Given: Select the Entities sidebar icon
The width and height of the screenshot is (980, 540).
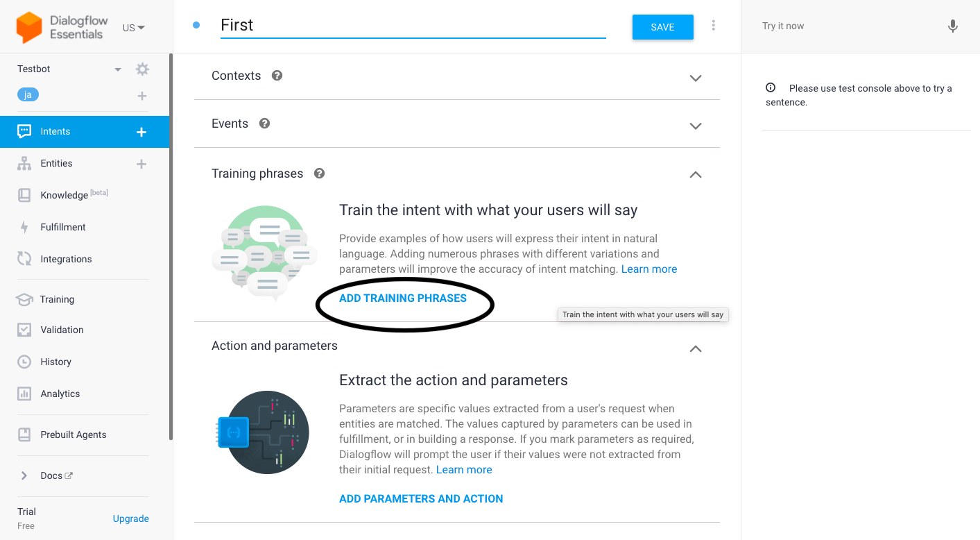Looking at the screenshot, I should tap(24, 163).
